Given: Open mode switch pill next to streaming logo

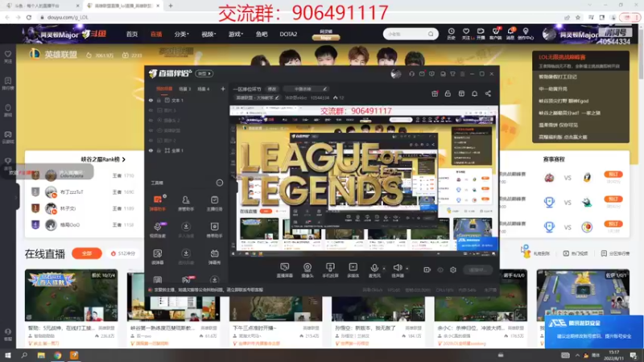Looking at the screenshot, I should coord(204,73).
